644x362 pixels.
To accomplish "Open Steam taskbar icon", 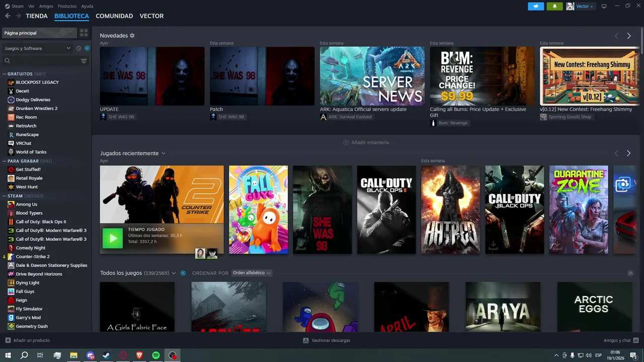I will click(x=107, y=355).
